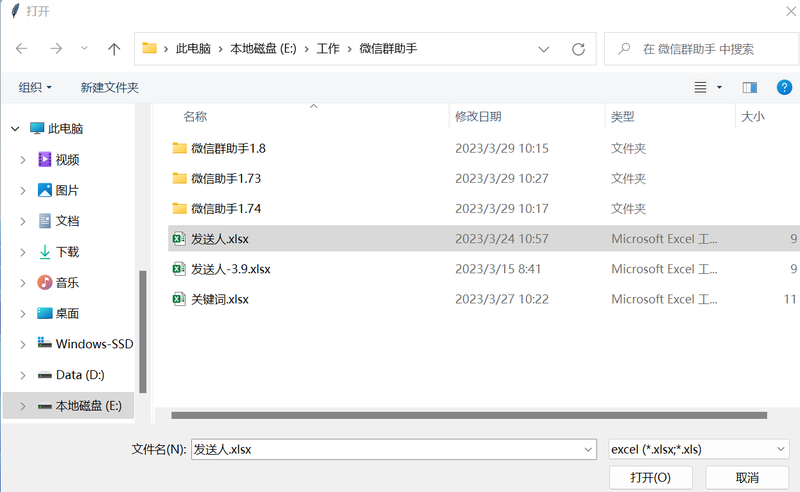The image size is (800, 492).
Task: Select the 视频 library icon
Action: [x=45, y=159]
